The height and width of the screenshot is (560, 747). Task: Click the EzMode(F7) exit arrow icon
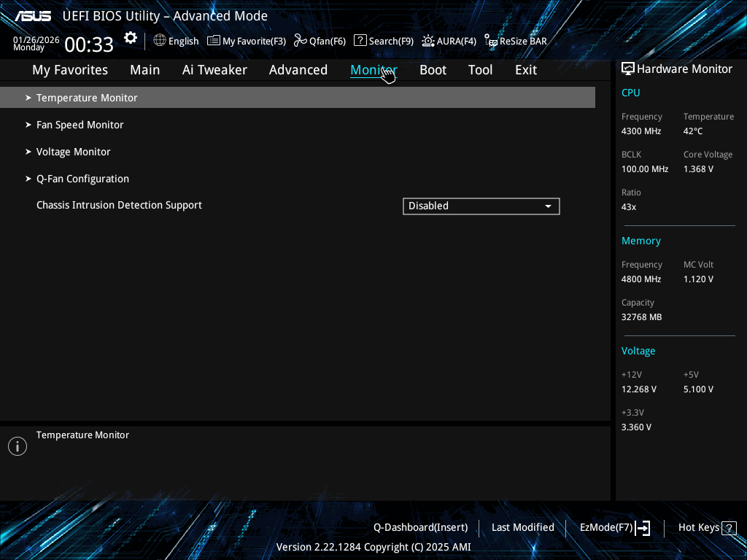(643, 528)
